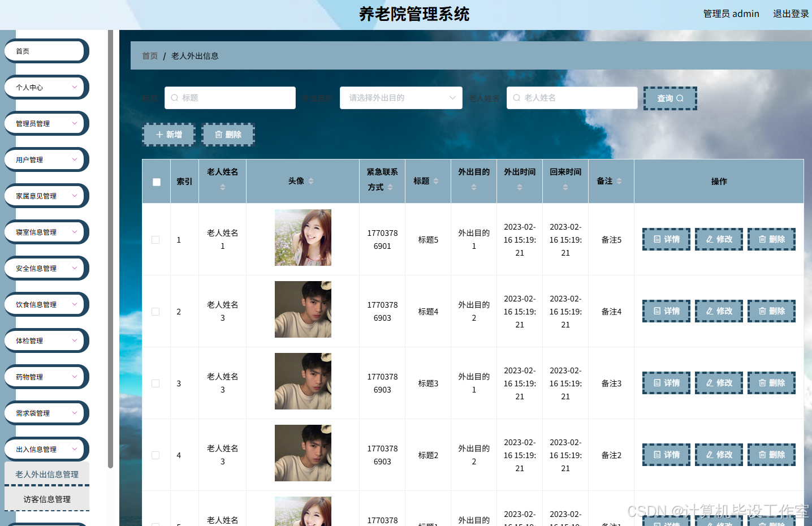The height and width of the screenshot is (526, 812).
Task: Select 访客信息管理 submenu item
Action: [x=47, y=499]
